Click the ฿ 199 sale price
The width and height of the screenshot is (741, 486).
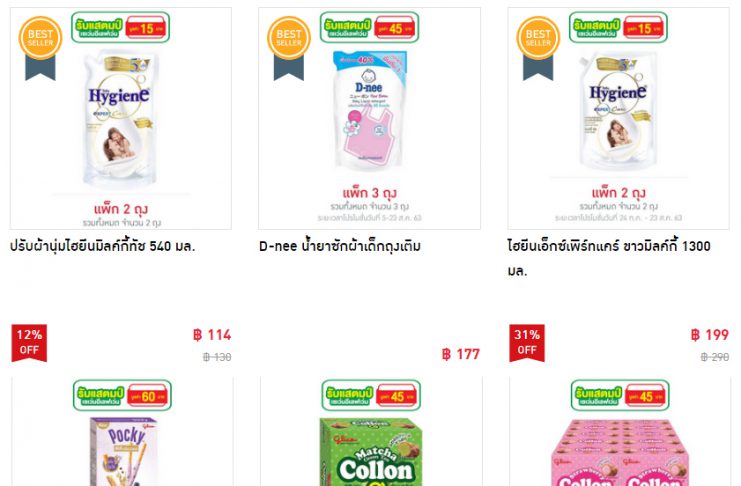pyautogui.click(x=710, y=335)
